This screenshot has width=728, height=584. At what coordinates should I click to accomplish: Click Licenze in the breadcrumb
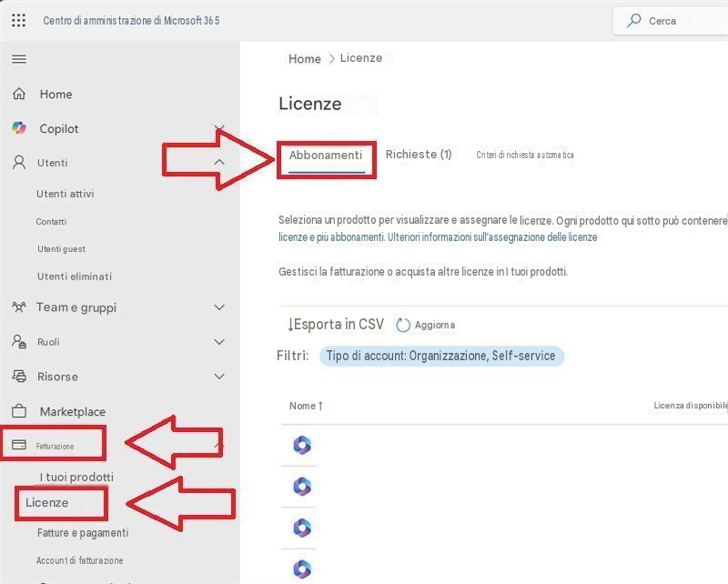[361, 58]
